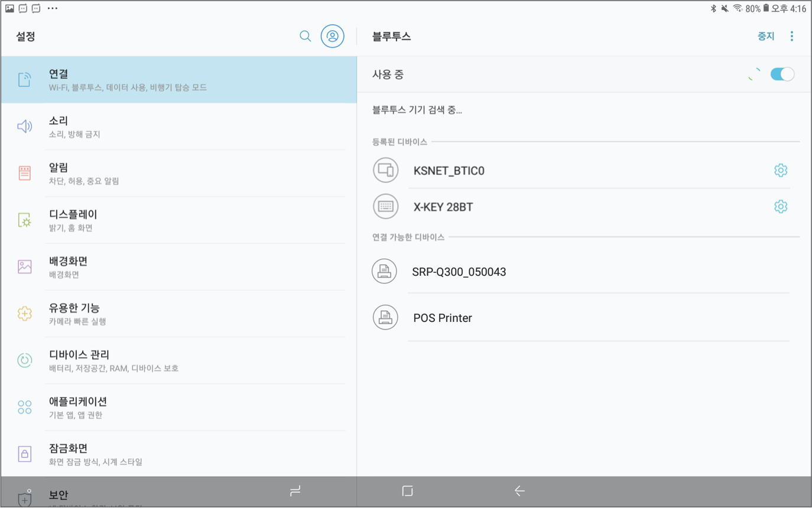This screenshot has height=508, width=812.
Task: Tap the Bluetooth status bar icon
Action: coord(713,8)
